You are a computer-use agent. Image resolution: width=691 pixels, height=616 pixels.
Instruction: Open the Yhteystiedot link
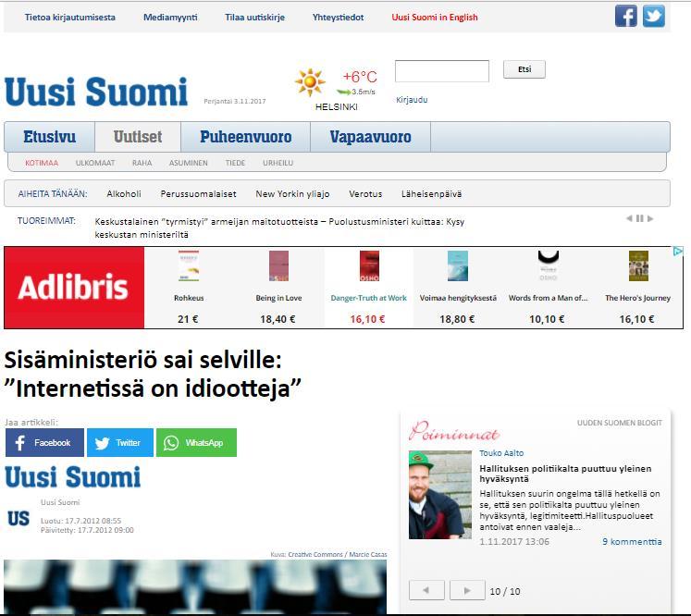click(x=338, y=18)
